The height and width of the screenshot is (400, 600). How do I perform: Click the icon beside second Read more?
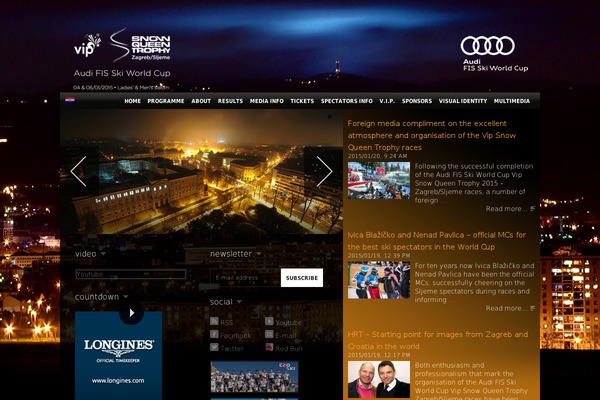532,308
